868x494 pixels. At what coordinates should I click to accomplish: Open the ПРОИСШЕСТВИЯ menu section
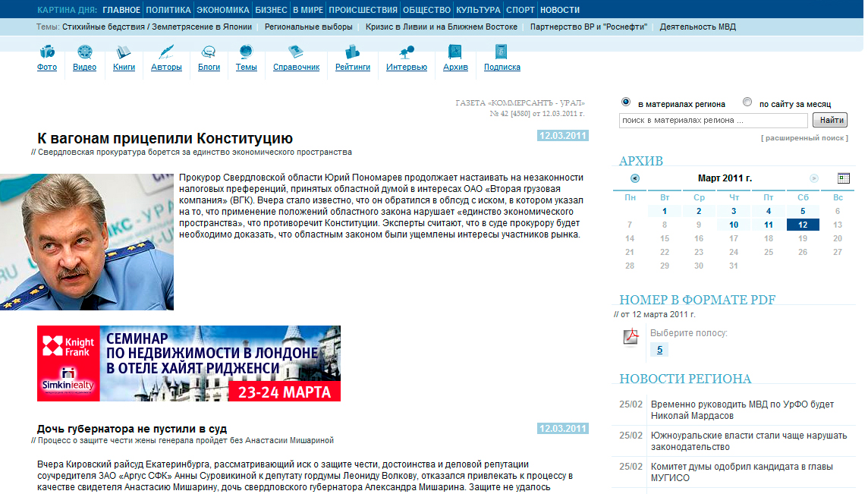click(x=363, y=10)
